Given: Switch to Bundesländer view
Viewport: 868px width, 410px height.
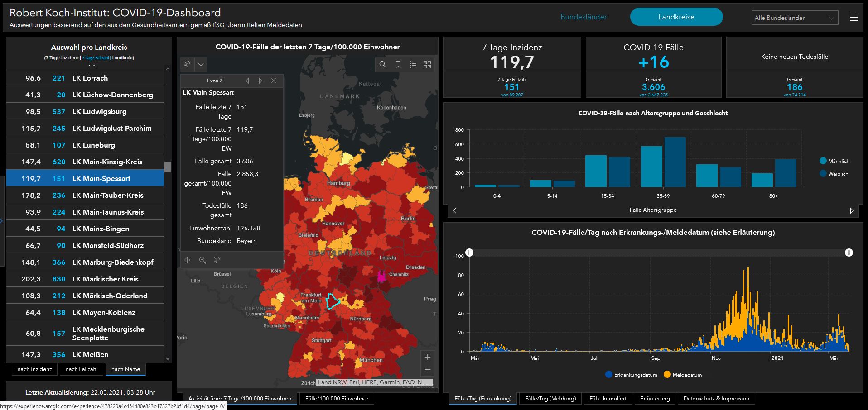Looking at the screenshot, I should tap(583, 17).
